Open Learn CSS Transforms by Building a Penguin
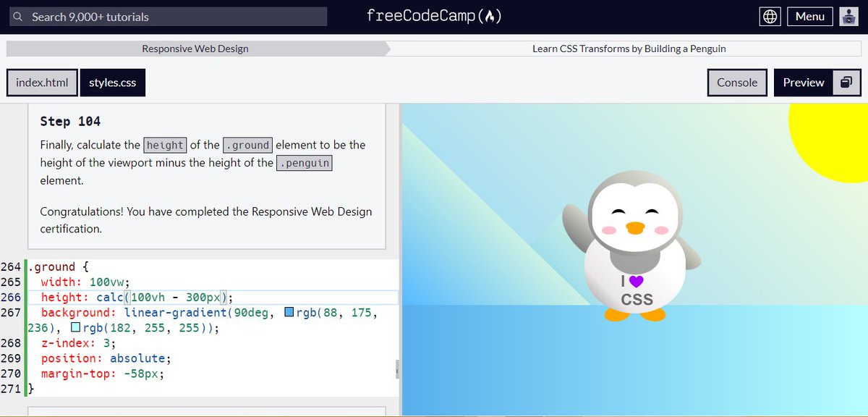The height and width of the screenshot is (417, 868). click(629, 49)
